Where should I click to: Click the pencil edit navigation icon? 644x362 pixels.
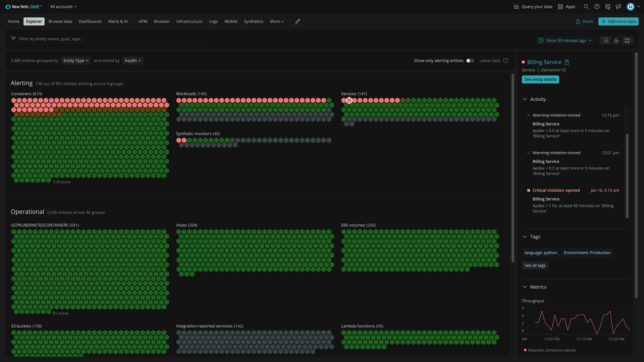(x=298, y=21)
